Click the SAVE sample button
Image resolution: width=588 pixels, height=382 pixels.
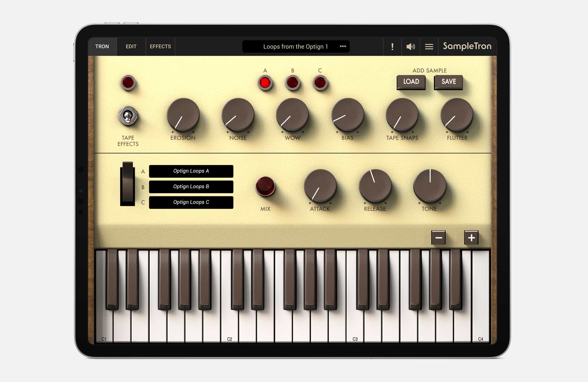[449, 82]
